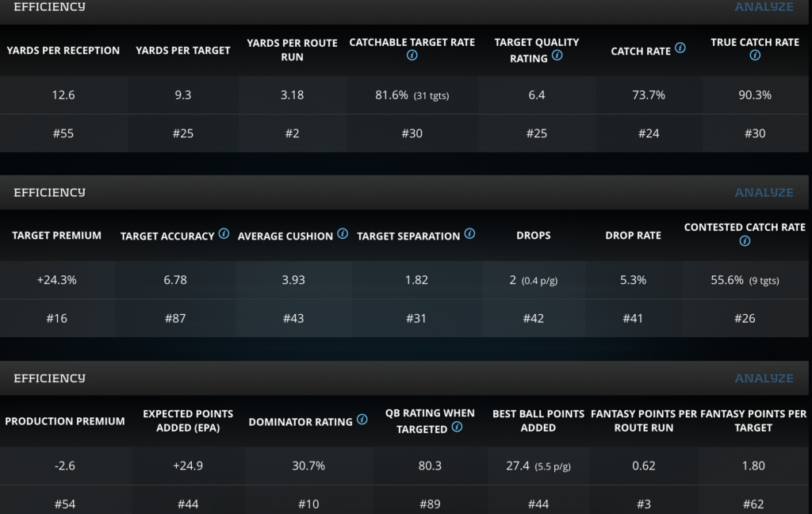Select the Fantasy Points Per Route Run header
This screenshot has width=812, height=514.
[x=644, y=420]
